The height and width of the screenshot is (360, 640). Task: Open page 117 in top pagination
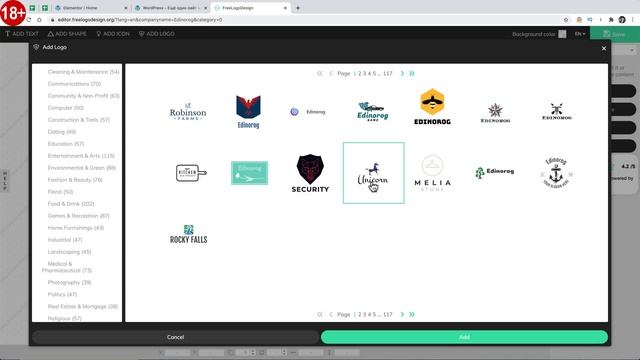click(388, 73)
